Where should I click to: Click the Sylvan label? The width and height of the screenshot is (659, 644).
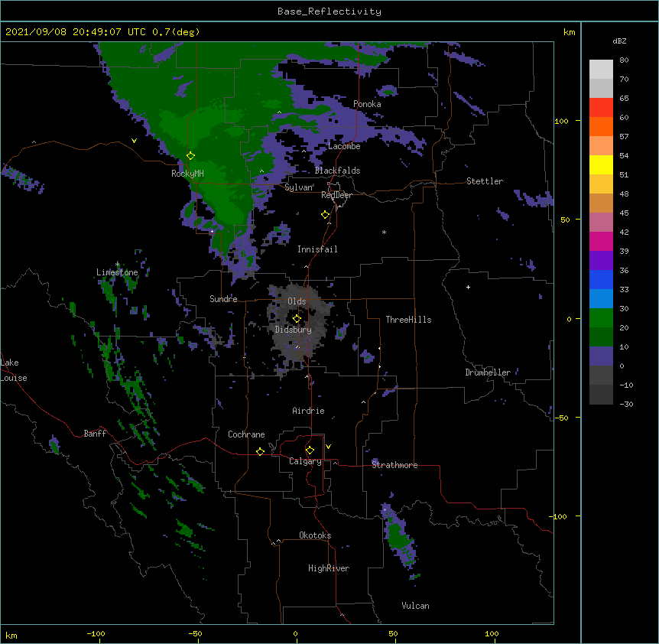pos(299,187)
